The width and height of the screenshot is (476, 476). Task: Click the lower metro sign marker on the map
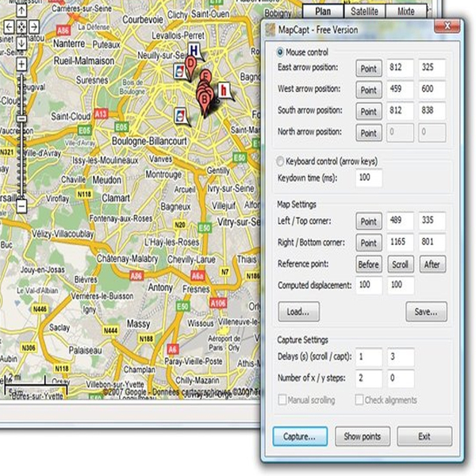point(180,116)
